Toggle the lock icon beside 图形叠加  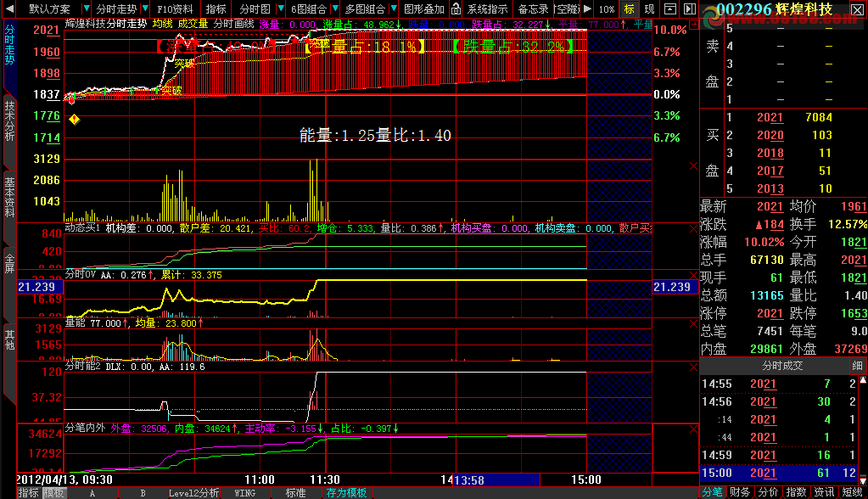pos(456,8)
